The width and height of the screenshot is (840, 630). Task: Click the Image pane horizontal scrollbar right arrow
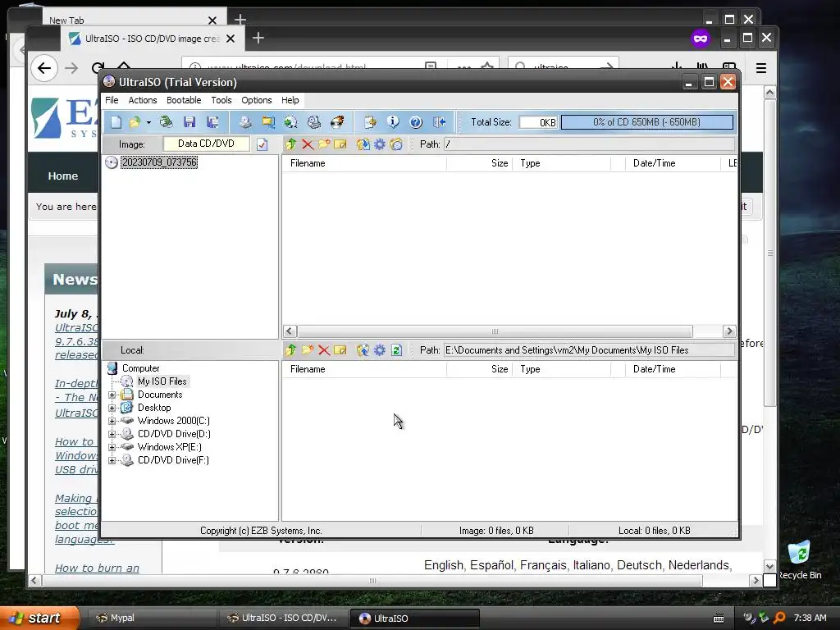[729, 331]
